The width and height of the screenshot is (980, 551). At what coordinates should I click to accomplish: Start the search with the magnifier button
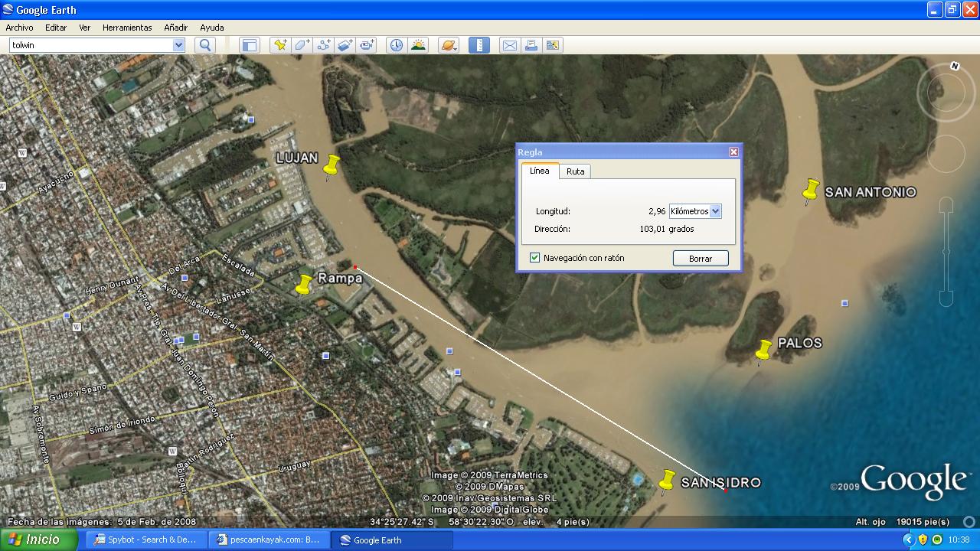(205, 45)
